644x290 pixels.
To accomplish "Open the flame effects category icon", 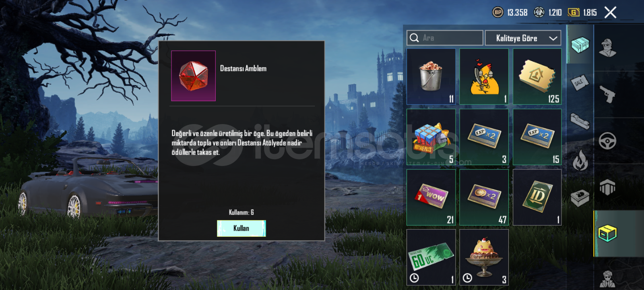I will coord(580,159).
